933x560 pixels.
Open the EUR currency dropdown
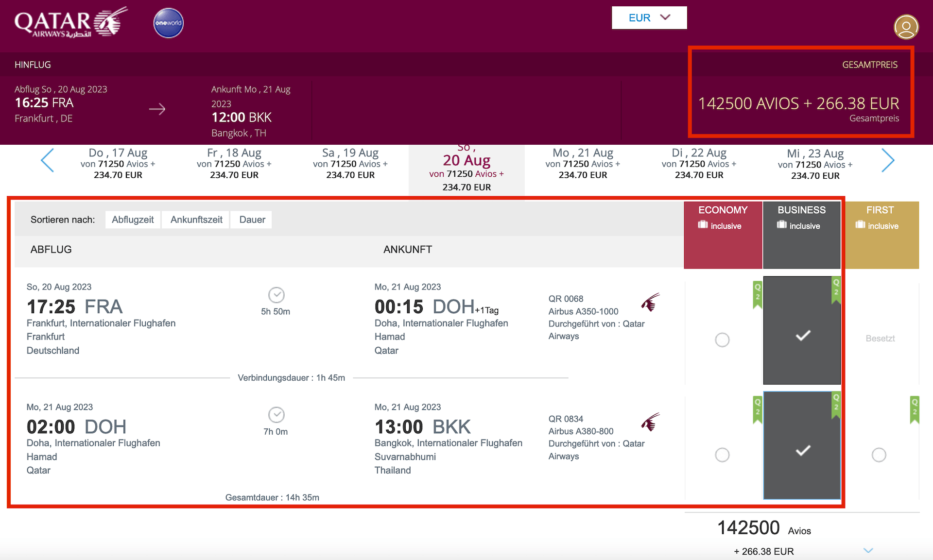[x=649, y=17]
